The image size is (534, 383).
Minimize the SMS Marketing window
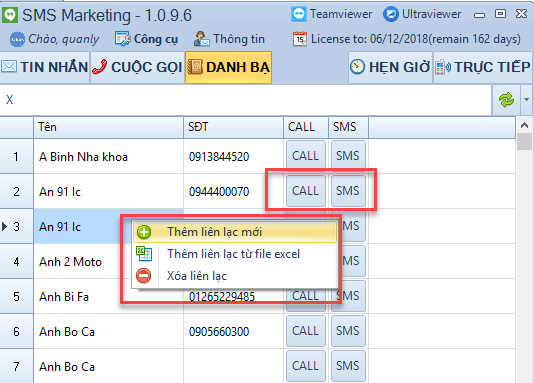tap(480, 15)
